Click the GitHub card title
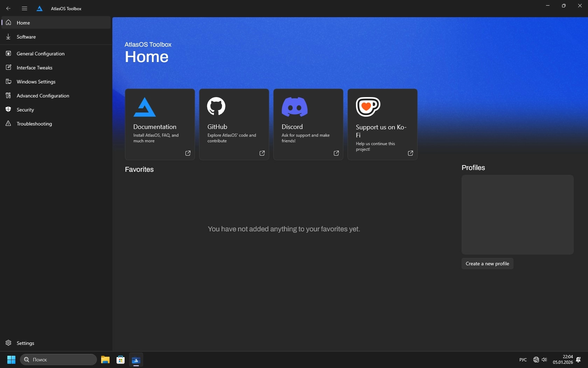The height and width of the screenshot is (368, 588). point(217,127)
